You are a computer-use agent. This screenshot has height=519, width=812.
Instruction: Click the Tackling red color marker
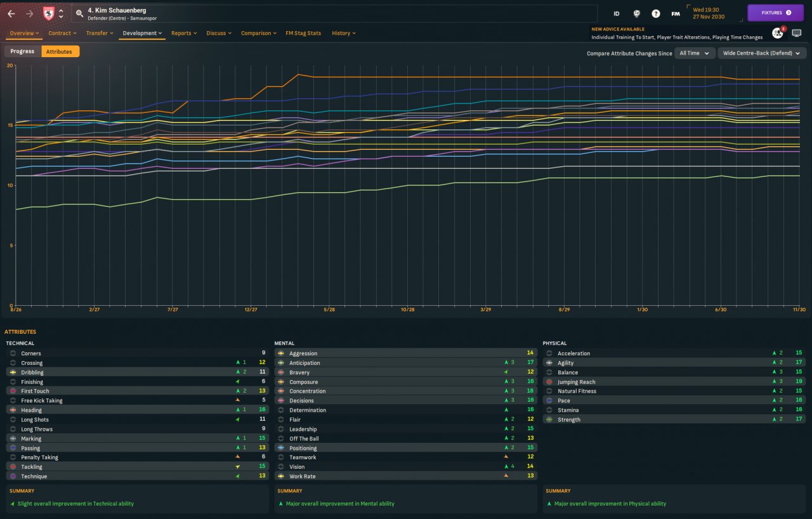click(13, 467)
